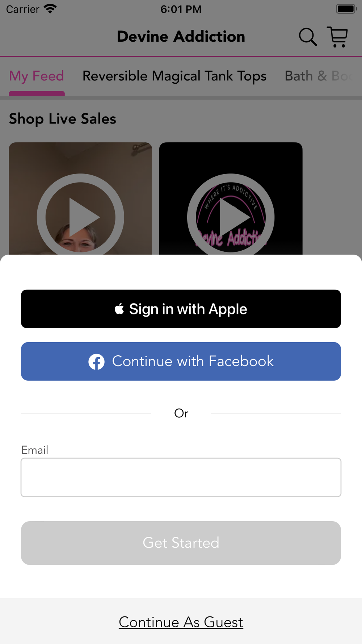Open the shopping cart icon
Image resolution: width=362 pixels, height=644 pixels.
[337, 37]
